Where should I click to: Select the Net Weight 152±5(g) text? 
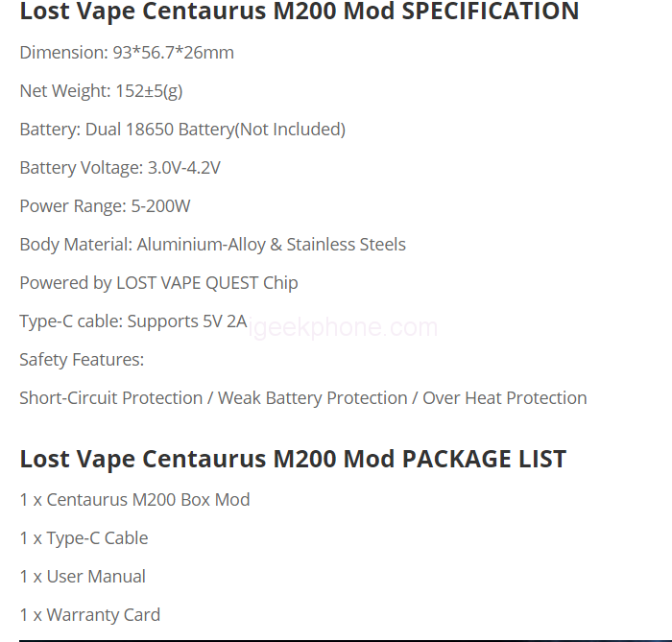[101, 91]
